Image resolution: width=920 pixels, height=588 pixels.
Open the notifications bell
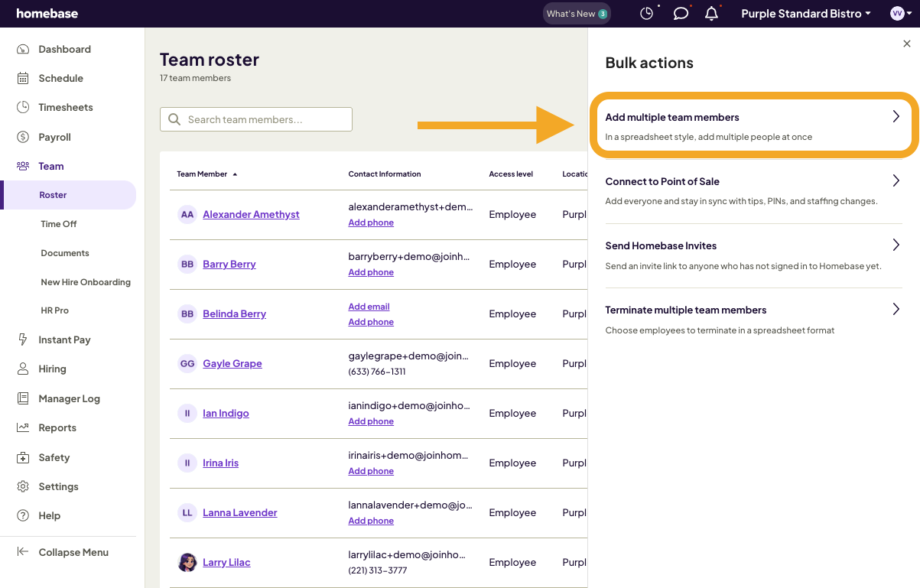pyautogui.click(x=711, y=13)
